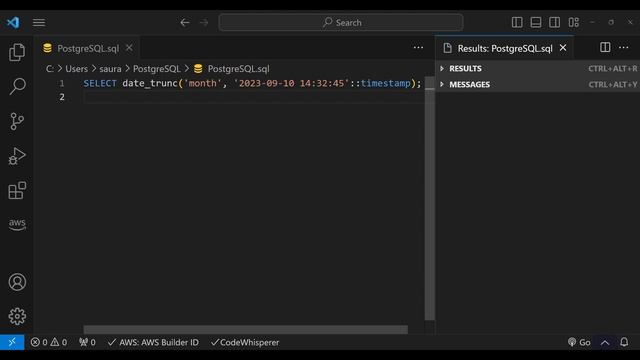640x360 pixels.
Task: Click the ports forwarded status item
Action: click(x=87, y=342)
